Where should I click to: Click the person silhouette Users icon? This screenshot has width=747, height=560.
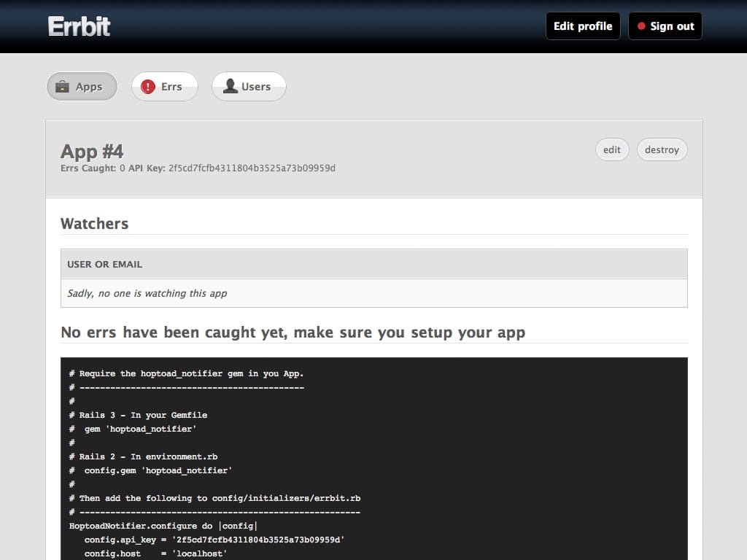tap(231, 87)
